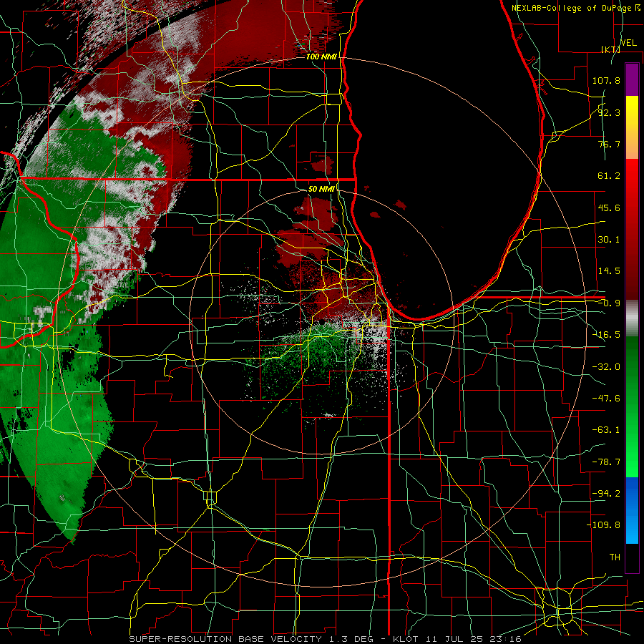Click the VEL legend title

point(628,43)
